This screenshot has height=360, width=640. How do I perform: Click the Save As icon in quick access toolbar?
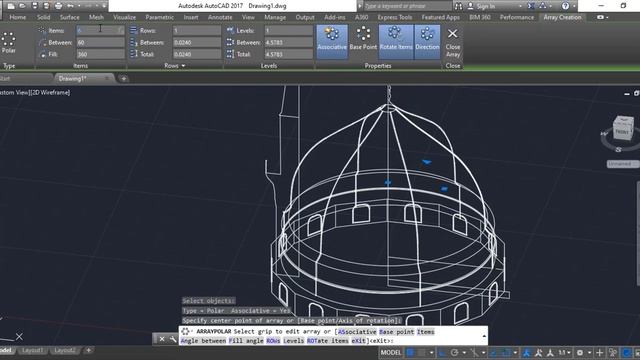click(x=46, y=6)
